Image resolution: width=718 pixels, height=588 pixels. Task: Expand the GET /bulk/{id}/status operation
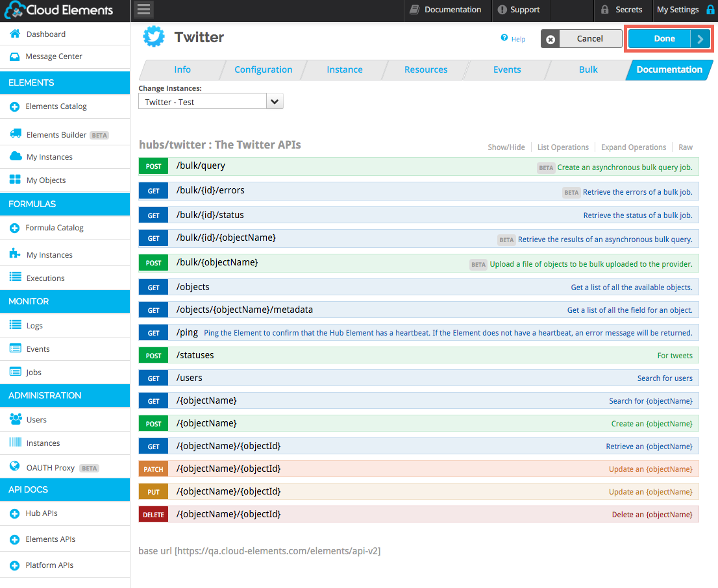(x=419, y=215)
